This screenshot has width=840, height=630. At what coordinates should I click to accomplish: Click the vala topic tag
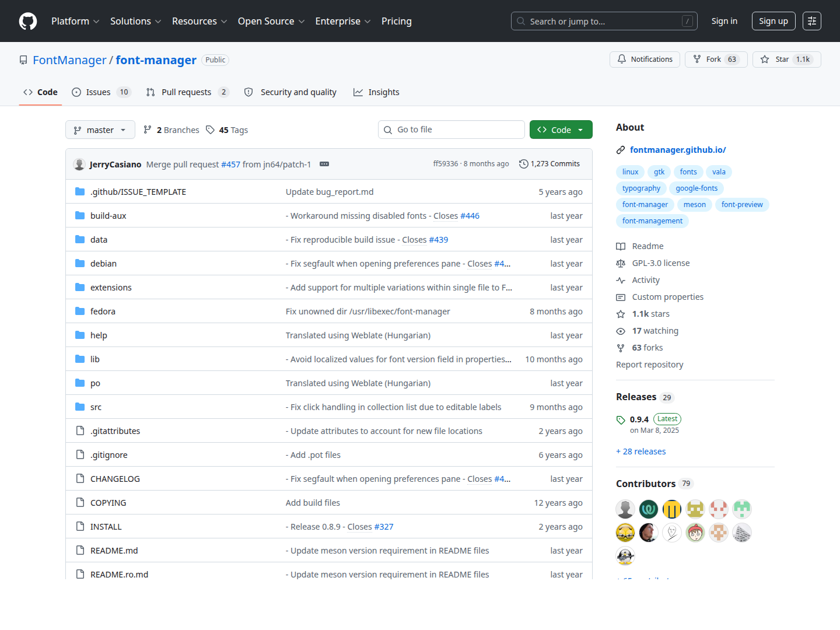[x=719, y=172]
